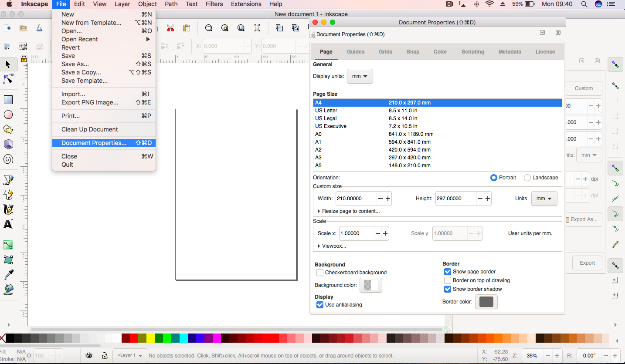Open the Border color picker
Screen dimensions: 625x364
[x=486, y=302]
